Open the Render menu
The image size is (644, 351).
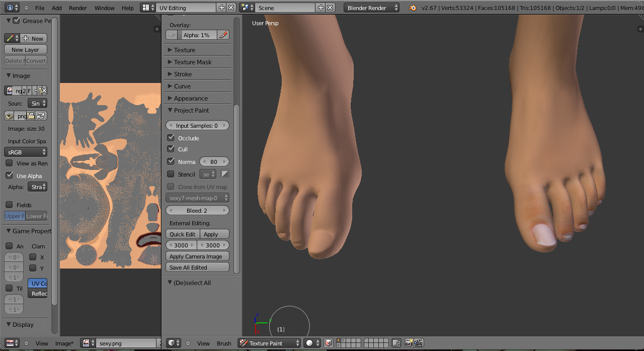(x=77, y=8)
